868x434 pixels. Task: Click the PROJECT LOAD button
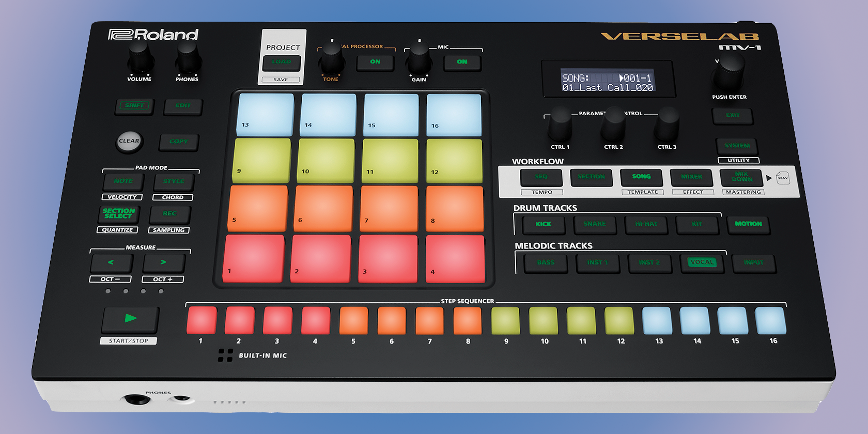coord(282,62)
